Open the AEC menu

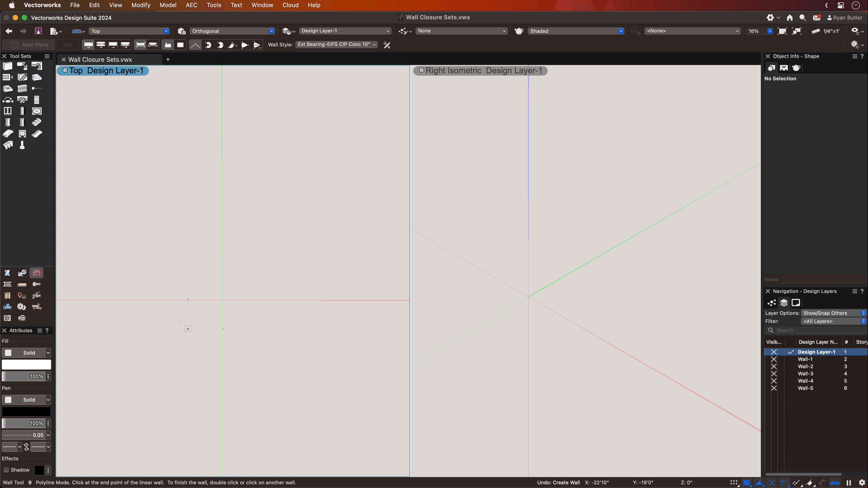(x=191, y=5)
